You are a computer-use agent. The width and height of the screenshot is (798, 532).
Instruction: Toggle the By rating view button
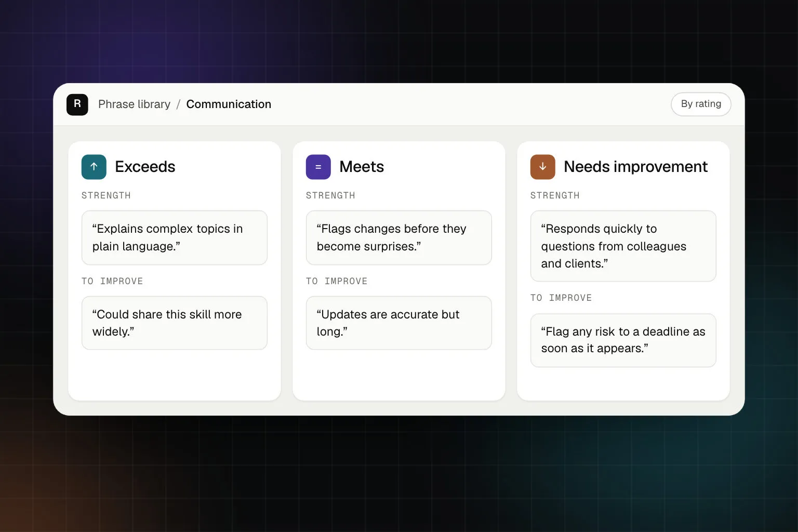701,104
